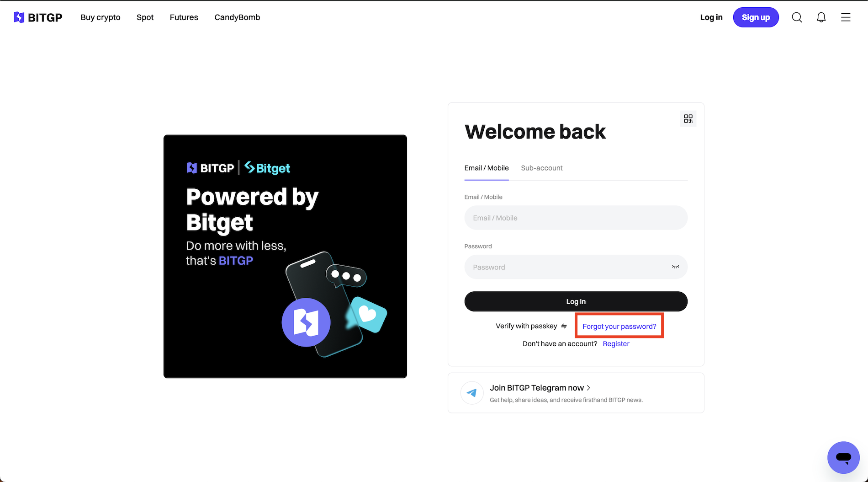Go to Spot in navigation
The image size is (868, 482).
tap(145, 17)
